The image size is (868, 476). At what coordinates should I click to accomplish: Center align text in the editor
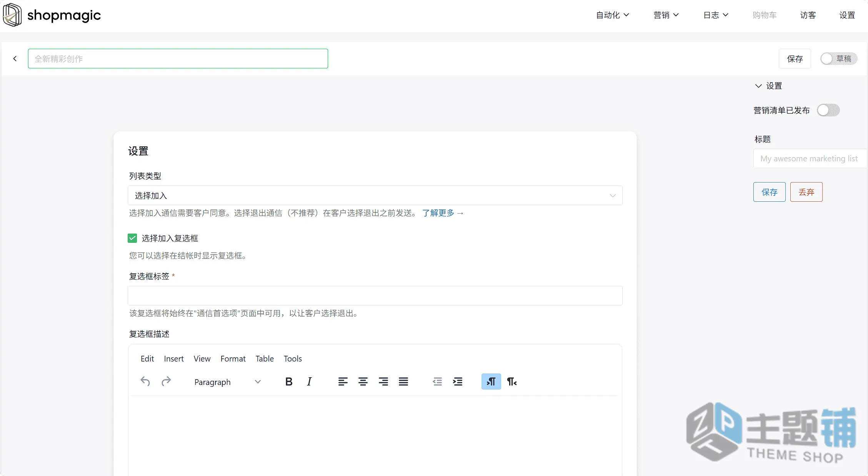(x=363, y=381)
